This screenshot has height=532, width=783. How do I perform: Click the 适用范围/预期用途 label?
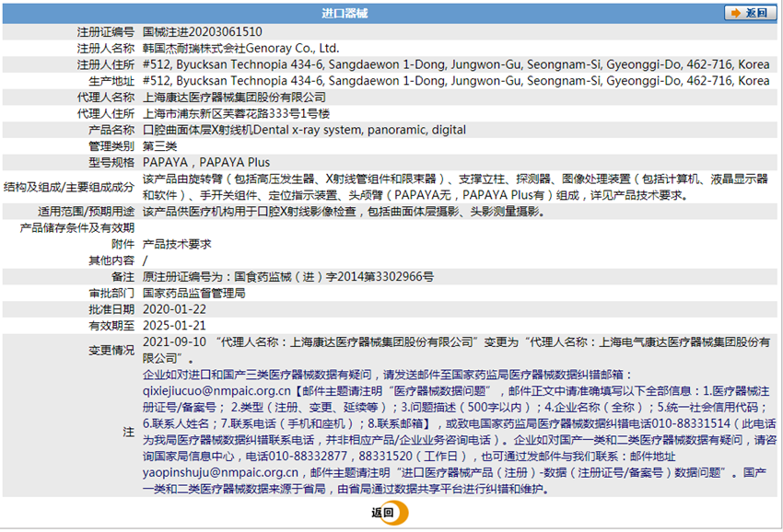click(87, 212)
